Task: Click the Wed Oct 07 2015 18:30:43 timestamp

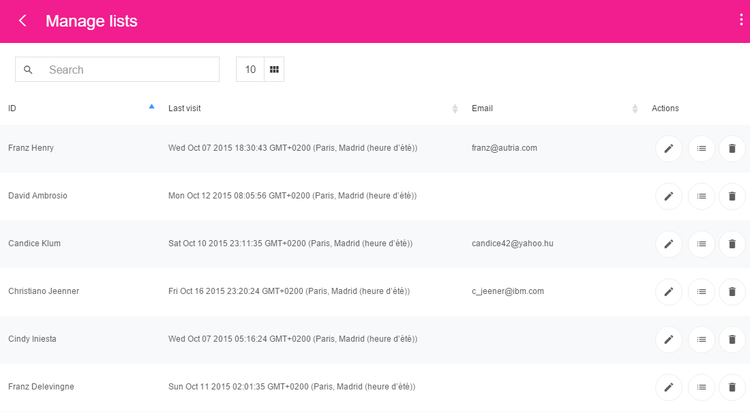Action: [293, 148]
